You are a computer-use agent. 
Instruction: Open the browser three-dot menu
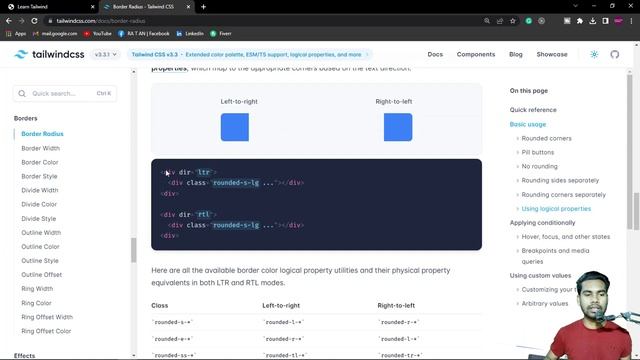click(x=631, y=21)
